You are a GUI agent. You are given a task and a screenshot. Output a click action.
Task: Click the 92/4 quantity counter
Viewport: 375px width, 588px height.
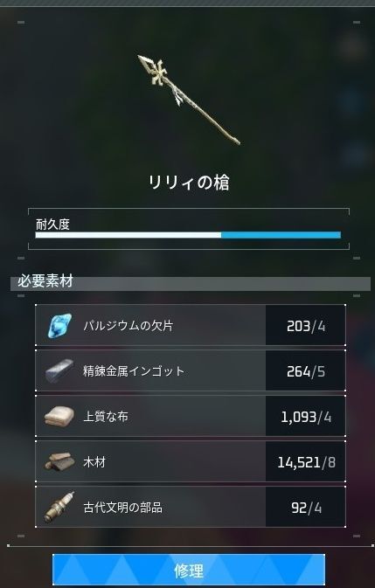pos(306,508)
